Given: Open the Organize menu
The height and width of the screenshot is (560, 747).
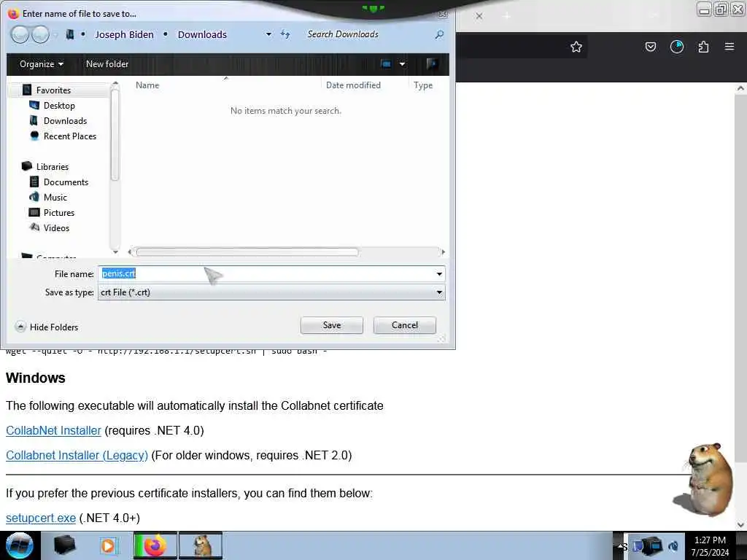Looking at the screenshot, I should [42, 64].
